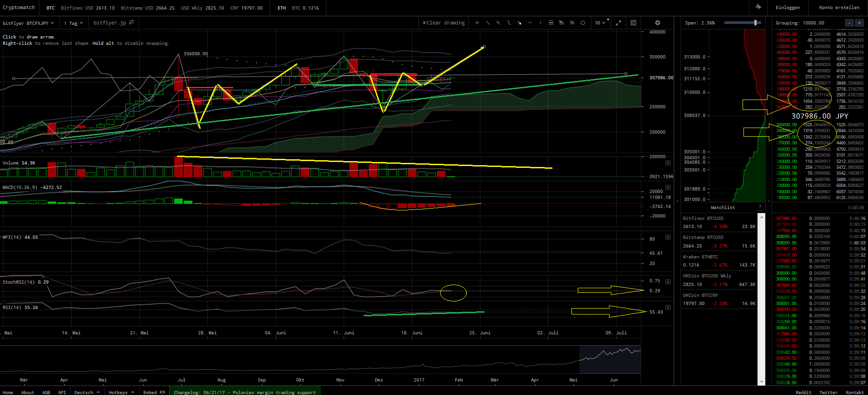Click the Embed code icon in footer
The width and height of the screenshot is (868, 395).
(162, 392)
